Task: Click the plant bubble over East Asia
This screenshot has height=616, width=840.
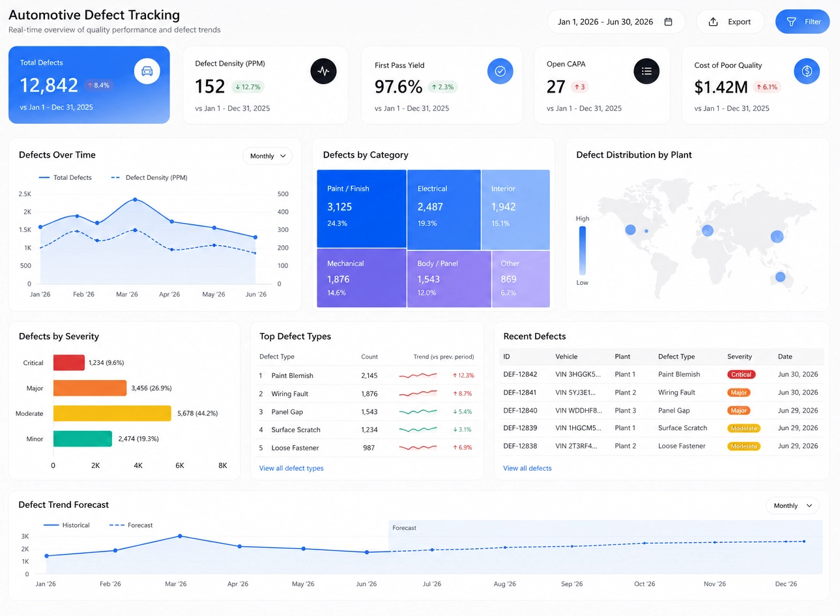Action: tap(777, 236)
